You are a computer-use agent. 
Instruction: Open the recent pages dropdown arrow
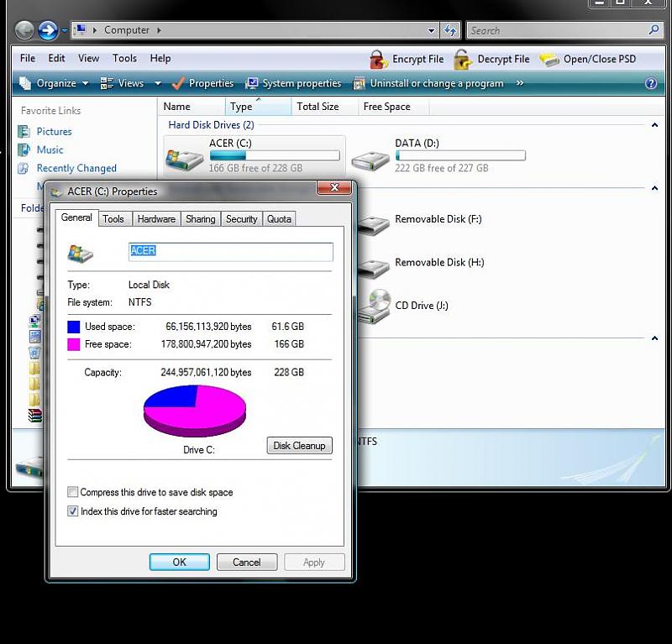point(65,30)
